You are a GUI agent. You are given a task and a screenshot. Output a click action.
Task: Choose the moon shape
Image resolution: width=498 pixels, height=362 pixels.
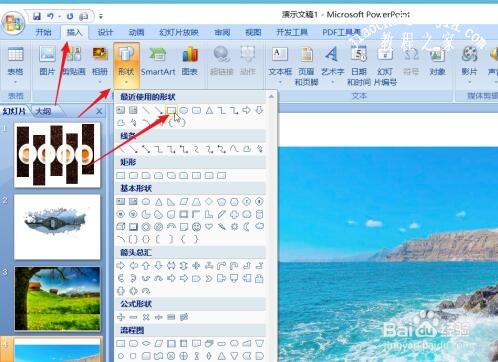(247, 227)
